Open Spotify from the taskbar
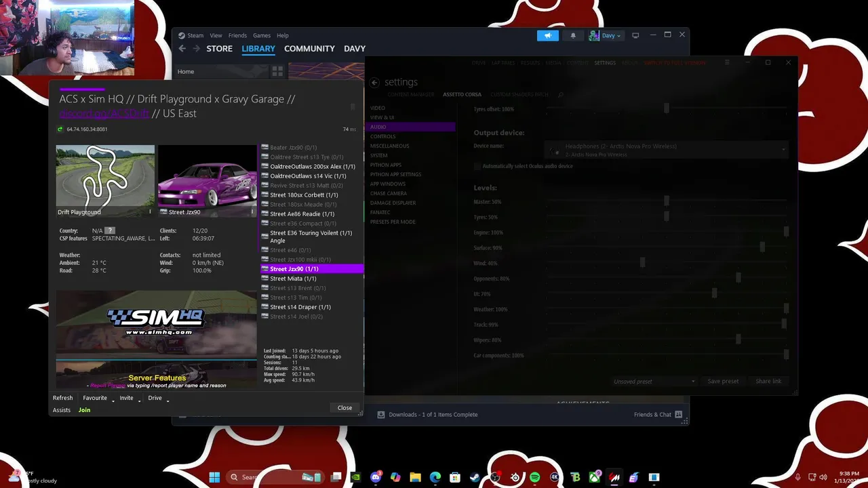 (534, 477)
